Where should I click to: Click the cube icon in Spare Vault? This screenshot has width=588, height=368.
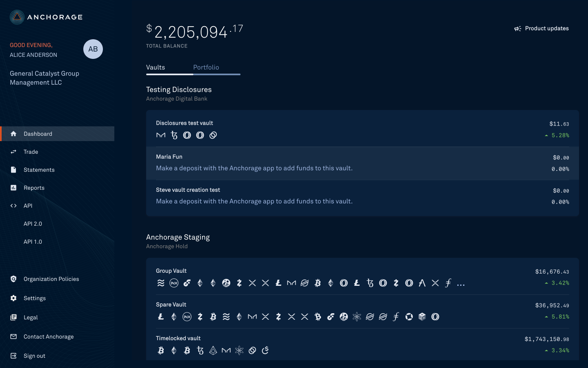pos(422,316)
